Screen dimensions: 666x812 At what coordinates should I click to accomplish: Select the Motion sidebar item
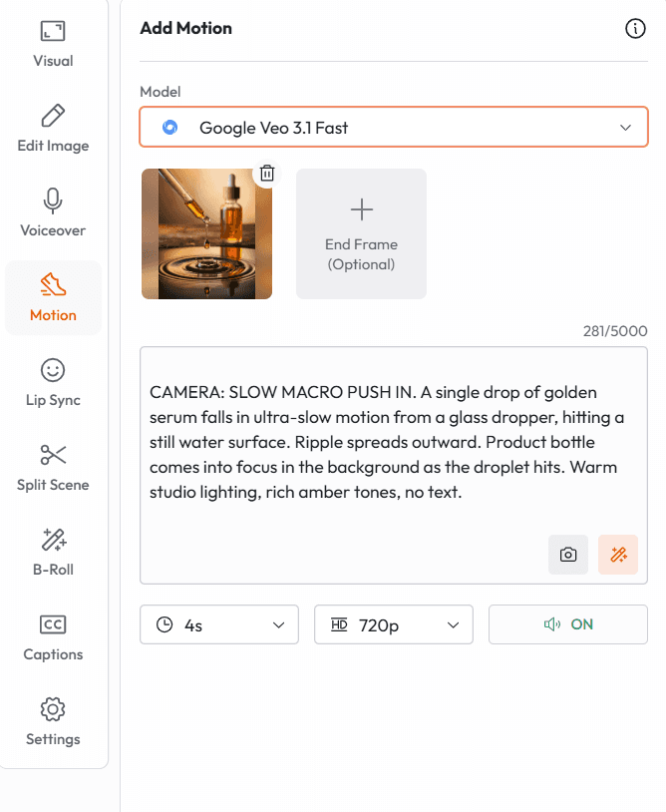pyautogui.click(x=53, y=298)
